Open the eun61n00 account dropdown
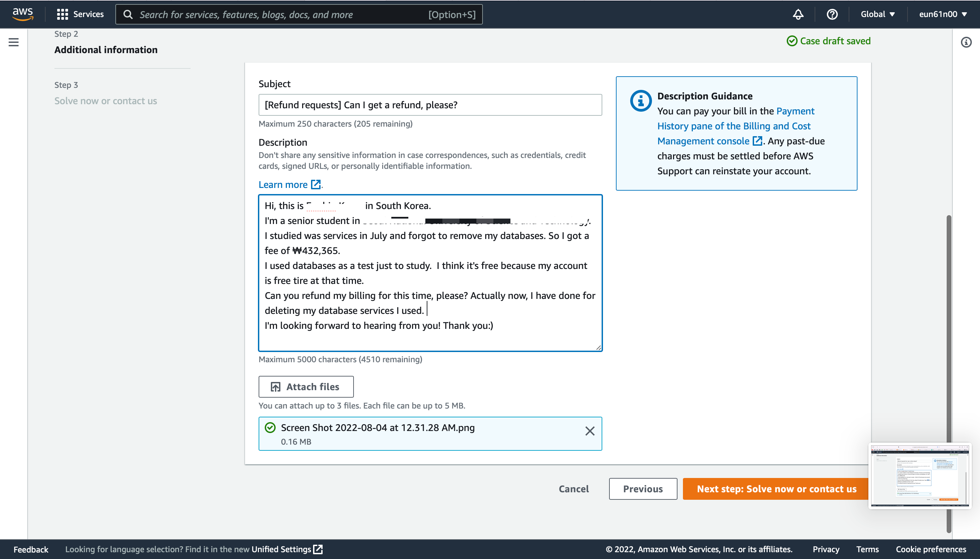The width and height of the screenshot is (980, 559). click(942, 14)
